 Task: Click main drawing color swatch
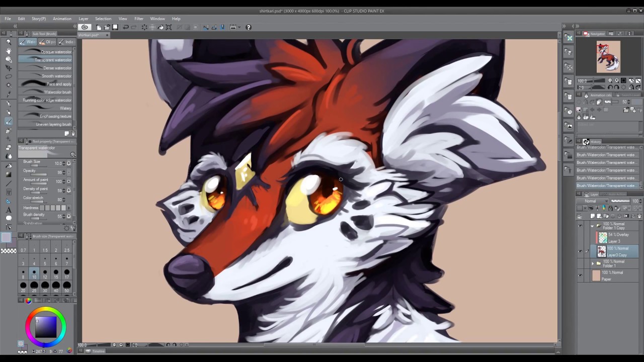[x=6, y=238]
